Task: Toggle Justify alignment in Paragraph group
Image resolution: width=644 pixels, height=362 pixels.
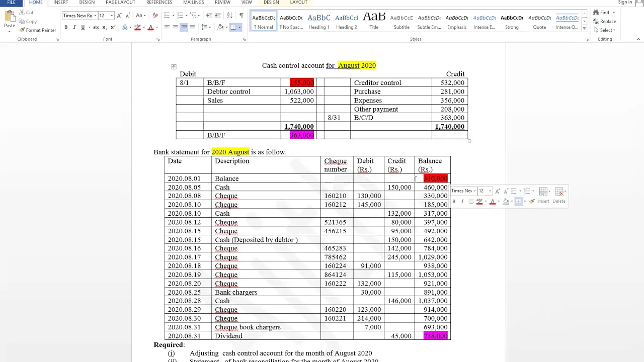Action: 192,27
